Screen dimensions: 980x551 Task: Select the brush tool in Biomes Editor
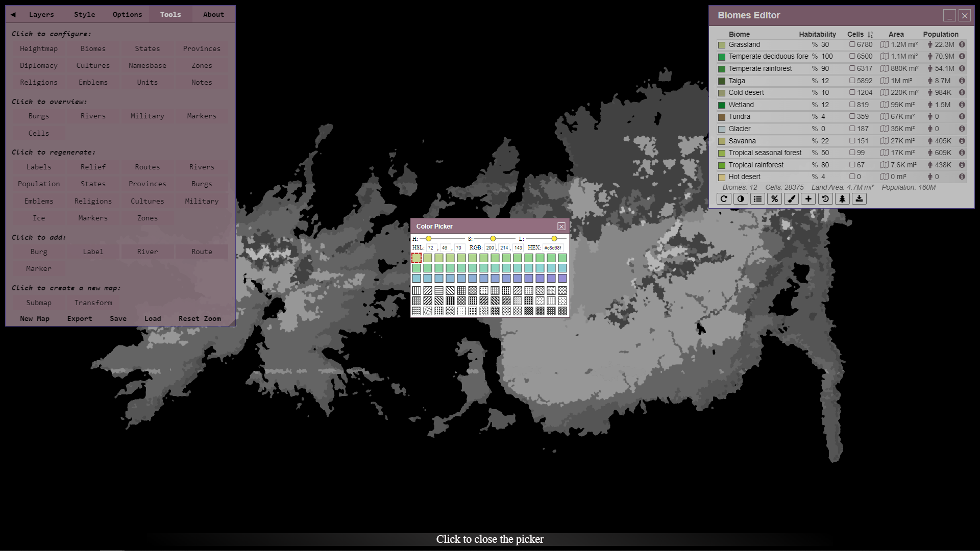point(791,199)
